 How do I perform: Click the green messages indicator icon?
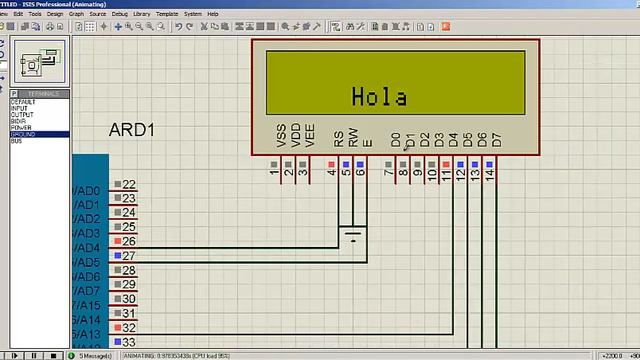coord(71,356)
